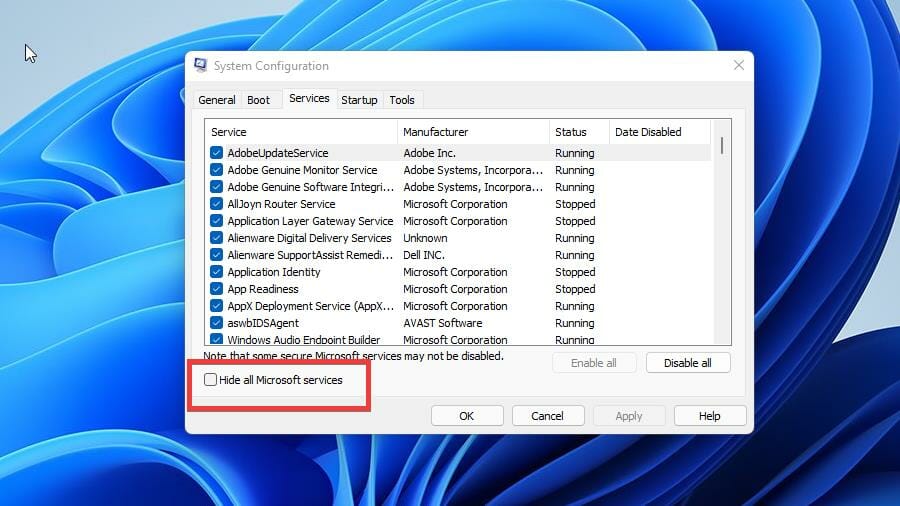900x506 pixels.
Task: Check Hide all Microsoft services
Action: pos(211,380)
